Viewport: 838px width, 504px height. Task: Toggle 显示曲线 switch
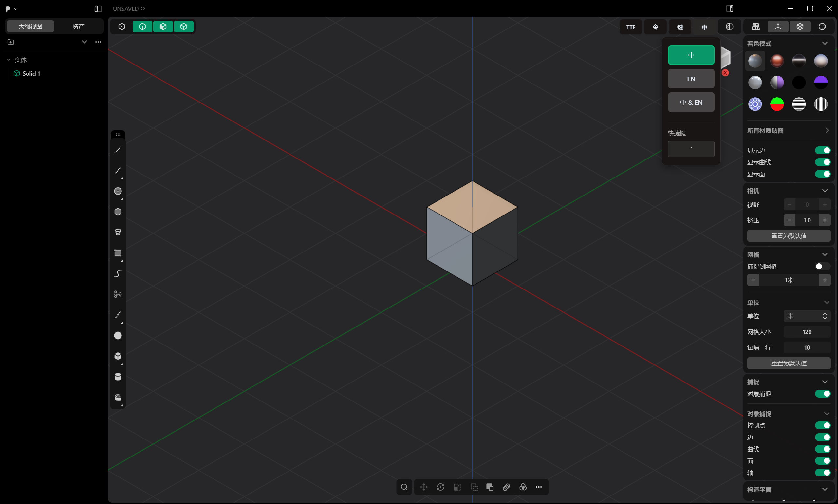[x=822, y=162]
